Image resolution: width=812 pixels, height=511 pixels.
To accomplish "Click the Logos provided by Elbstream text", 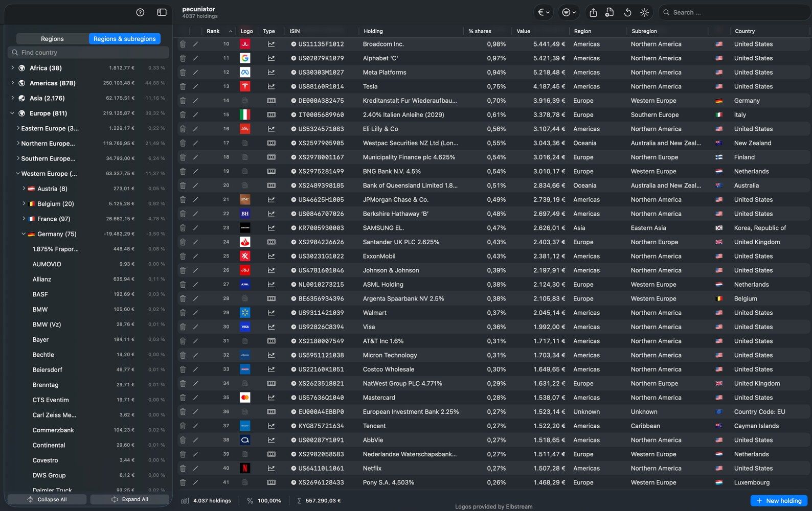I will (493, 507).
